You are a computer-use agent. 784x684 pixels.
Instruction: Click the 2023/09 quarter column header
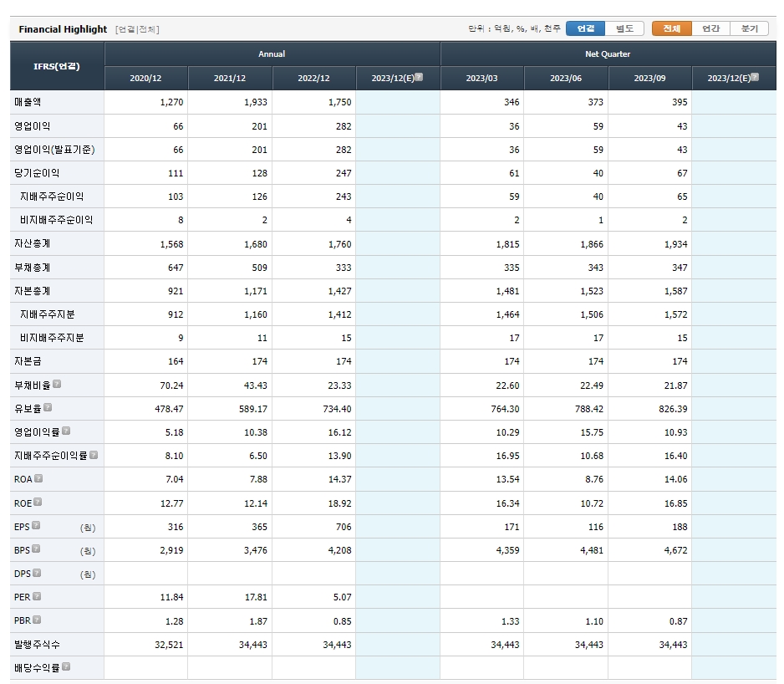(649, 79)
